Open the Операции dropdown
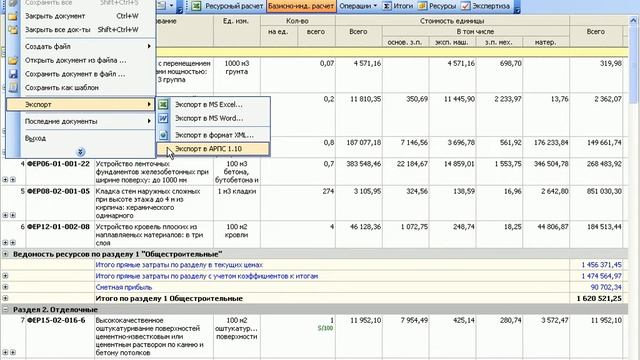 click(358, 6)
